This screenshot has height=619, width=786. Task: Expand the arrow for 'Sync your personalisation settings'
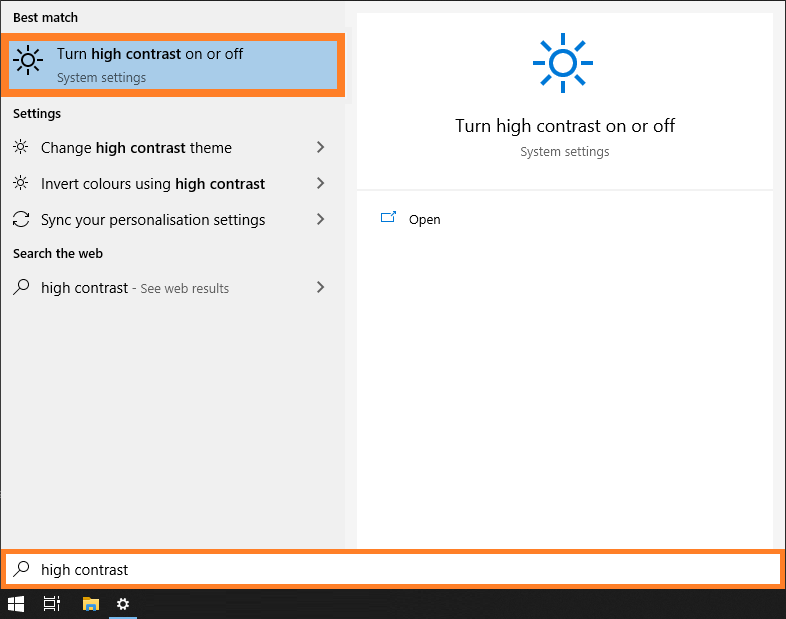(x=320, y=219)
